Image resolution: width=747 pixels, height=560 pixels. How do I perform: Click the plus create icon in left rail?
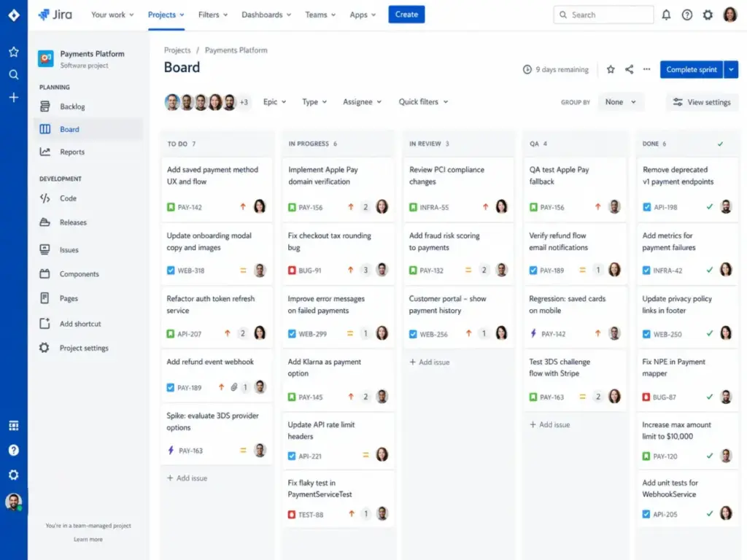point(14,98)
